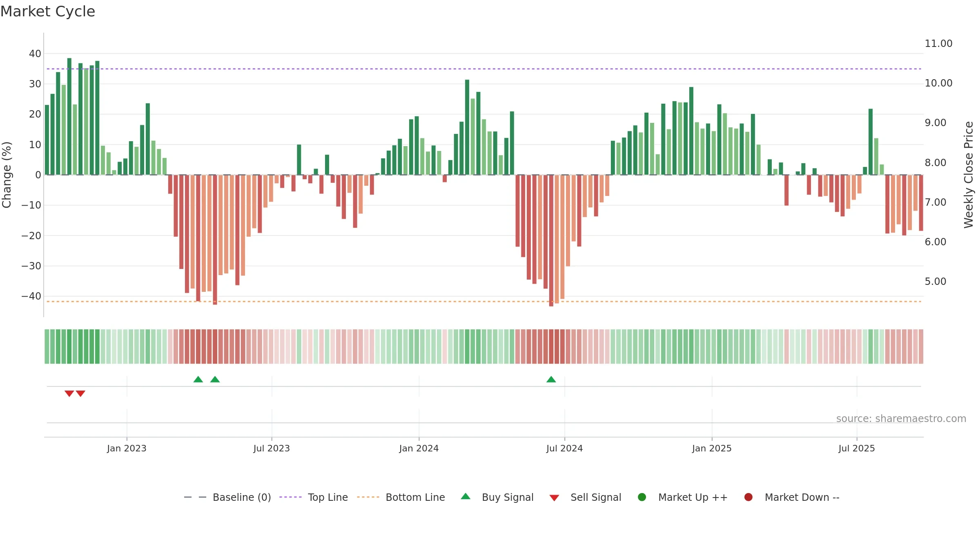Click the 11.00 price axis tick
980x551 pixels.
coord(938,44)
